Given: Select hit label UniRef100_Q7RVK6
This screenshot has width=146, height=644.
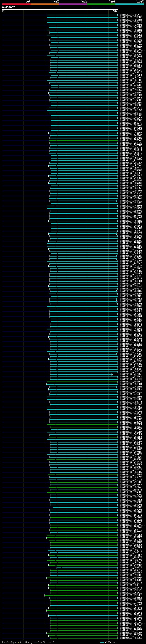Looking at the screenshot, I should (131, 85).
